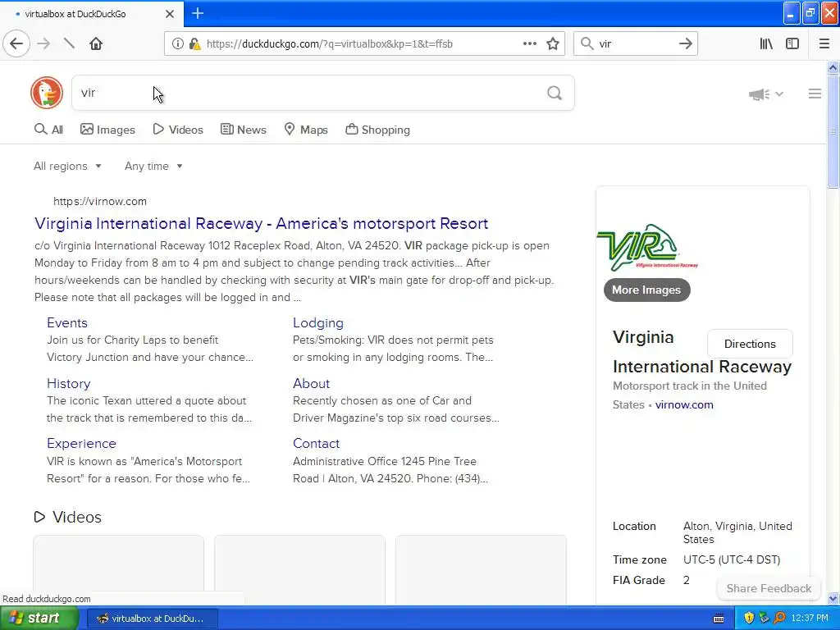Toggle the sidebar view icon
Screen dimensions: 840x630
tap(792, 44)
